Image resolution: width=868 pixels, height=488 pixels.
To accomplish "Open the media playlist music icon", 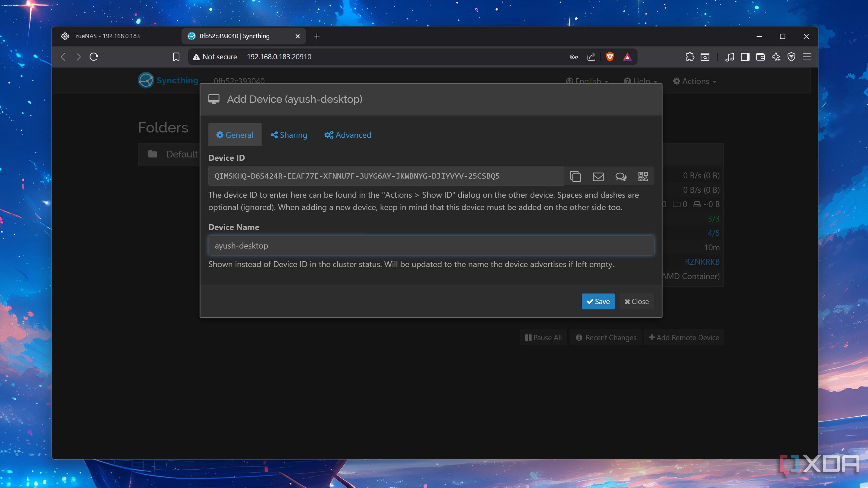I will pos(730,57).
